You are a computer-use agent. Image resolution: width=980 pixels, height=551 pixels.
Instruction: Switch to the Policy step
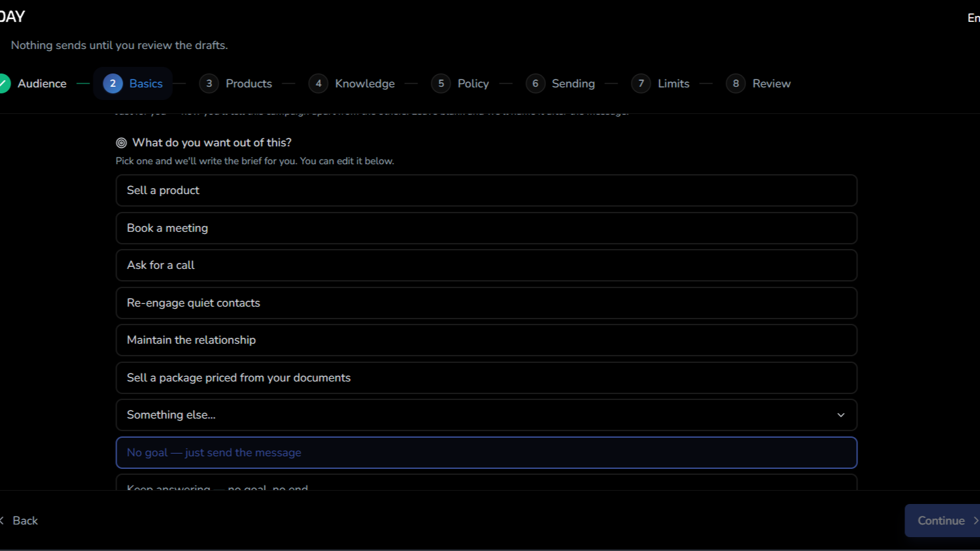tap(461, 83)
